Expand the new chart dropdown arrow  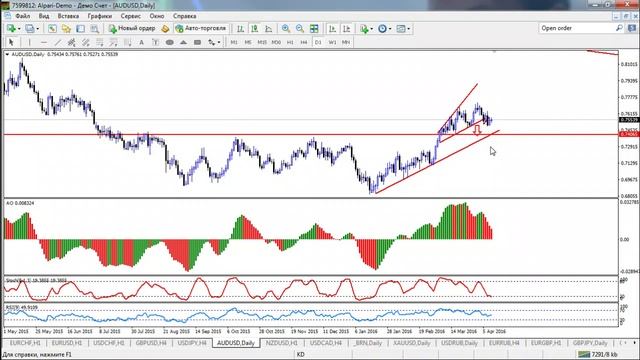pyautogui.click(x=19, y=29)
